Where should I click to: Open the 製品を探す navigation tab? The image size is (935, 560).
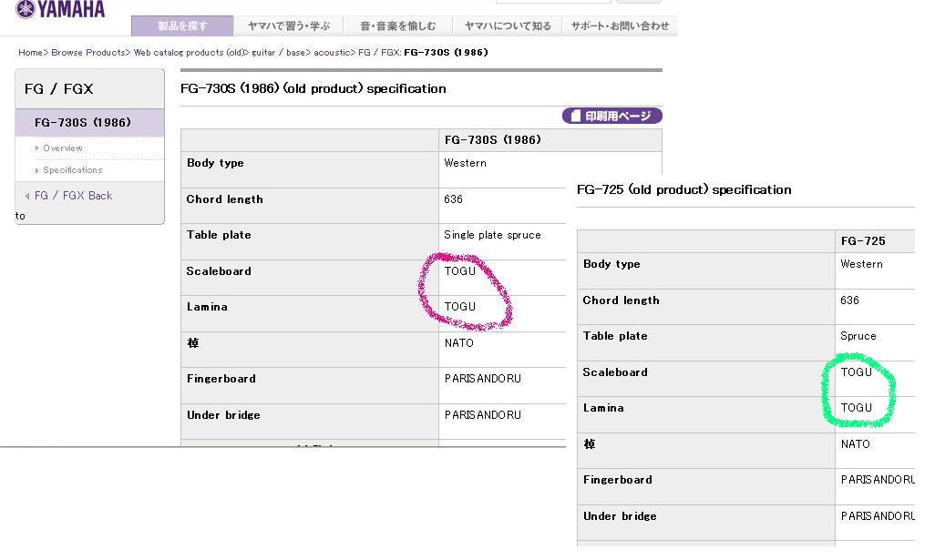point(182,25)
